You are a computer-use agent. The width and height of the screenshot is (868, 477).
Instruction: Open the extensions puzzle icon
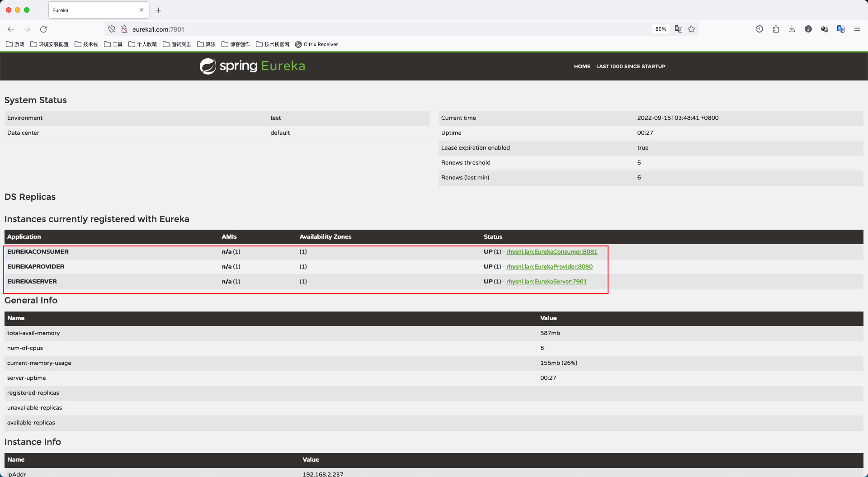click(x=776, y=29)
